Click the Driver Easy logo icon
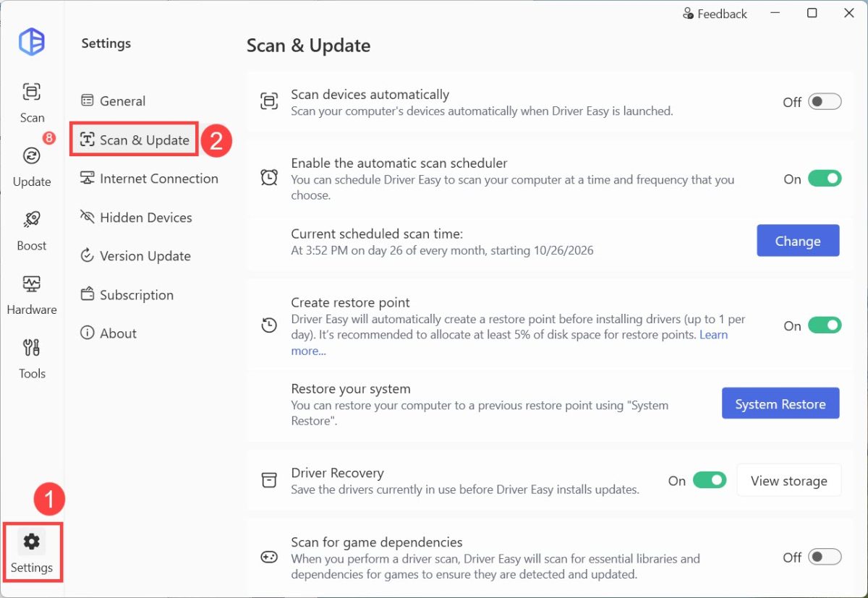This screenshot has height=598, width=868. 32,42
